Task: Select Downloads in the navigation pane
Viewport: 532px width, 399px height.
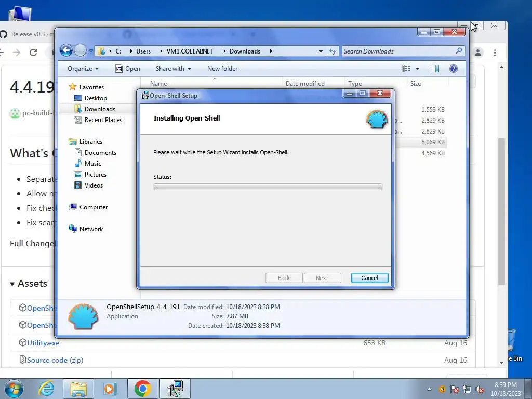Action: [x=100, y=109]
